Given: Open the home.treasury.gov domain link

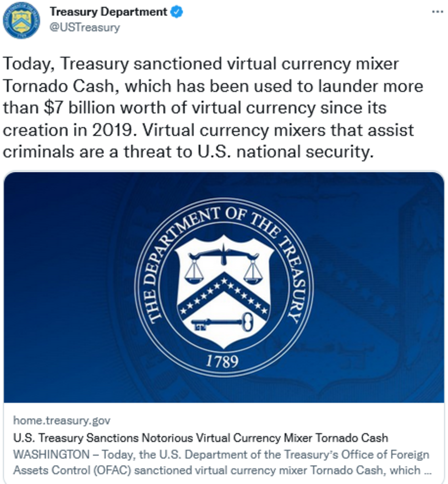Looking at the screenshot, I should point(62,421).
